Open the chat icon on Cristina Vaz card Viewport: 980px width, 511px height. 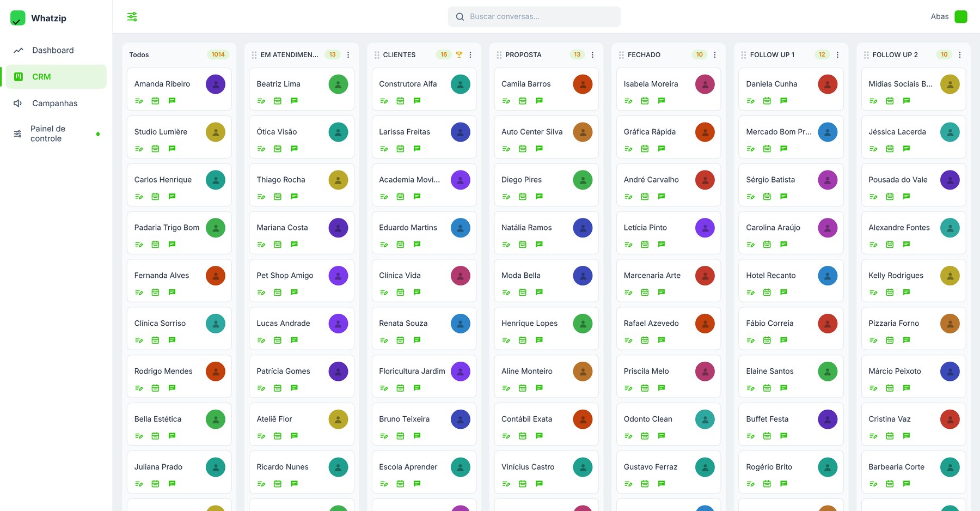point(906,436)
